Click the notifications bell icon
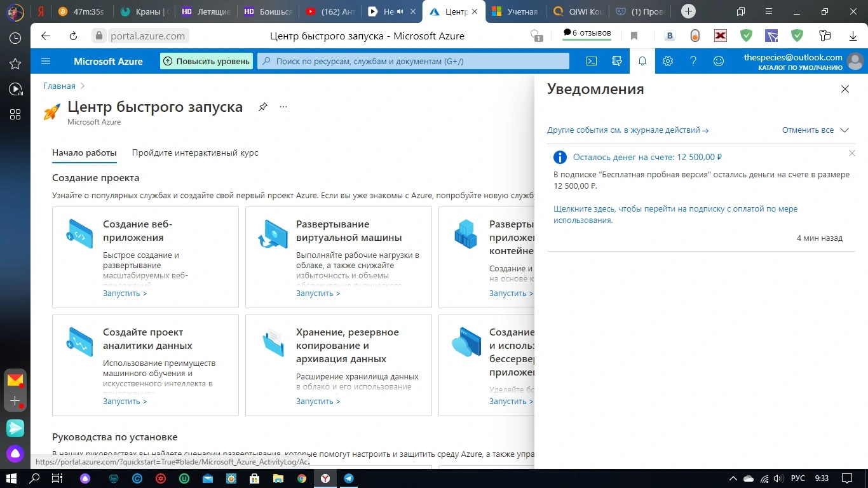The height and width of the screenshot is (488, 868). [642, 61]
